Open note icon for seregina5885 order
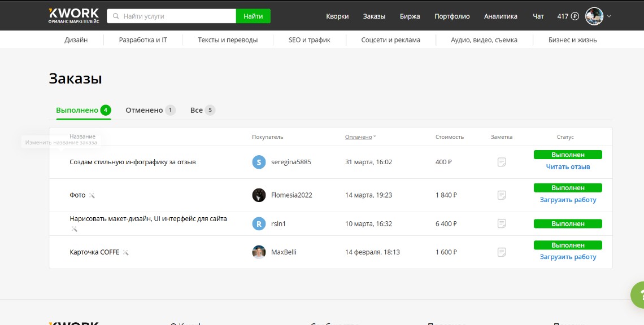The height and width of the screenshot is (325, 644). point(501,162)
